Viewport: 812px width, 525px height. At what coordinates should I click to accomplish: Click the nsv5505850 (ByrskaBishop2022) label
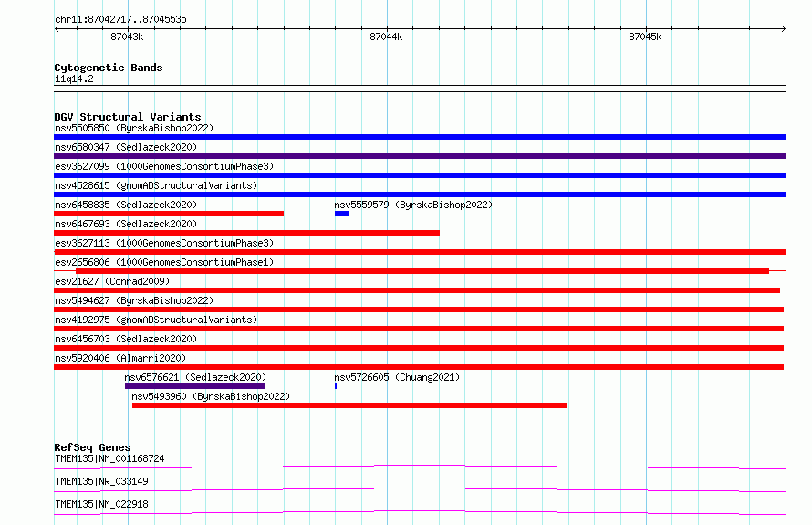(134, 128)
